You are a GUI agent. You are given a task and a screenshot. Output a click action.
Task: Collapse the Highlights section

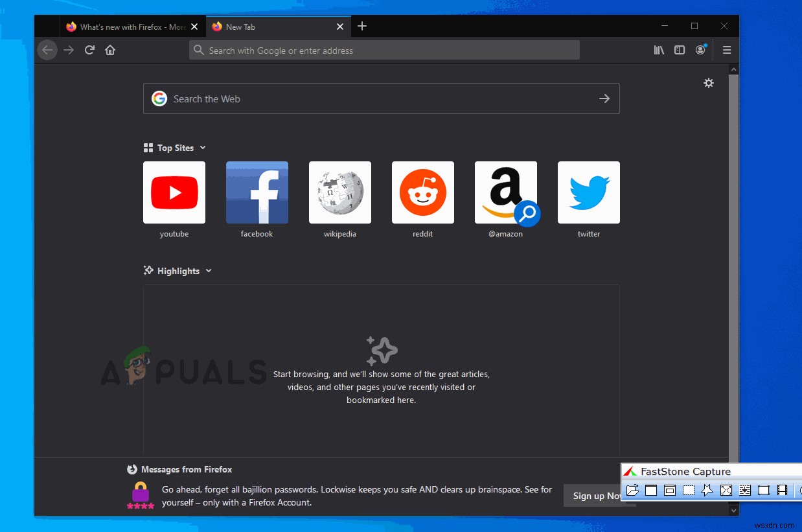[209, 271]
